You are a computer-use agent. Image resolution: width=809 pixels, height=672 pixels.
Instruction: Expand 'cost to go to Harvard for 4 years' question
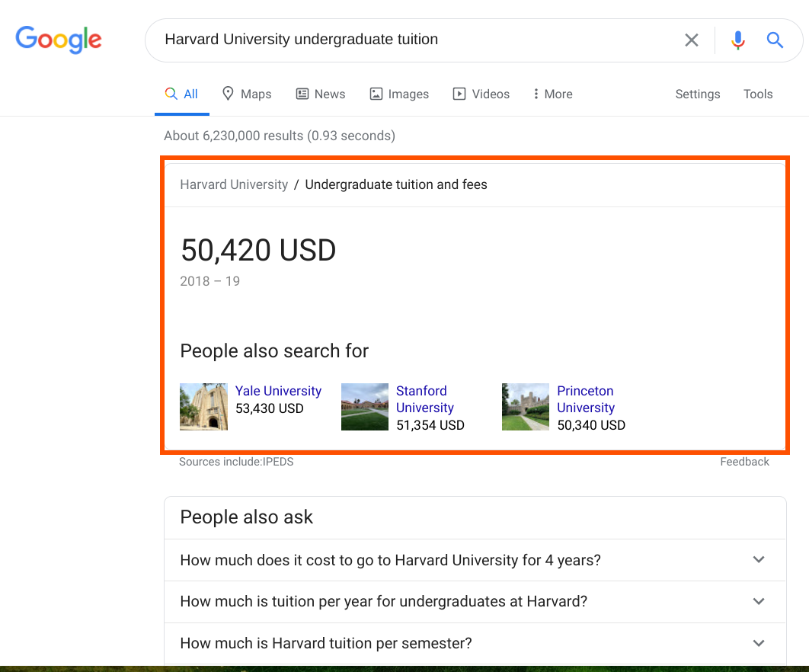click(475, 560)
